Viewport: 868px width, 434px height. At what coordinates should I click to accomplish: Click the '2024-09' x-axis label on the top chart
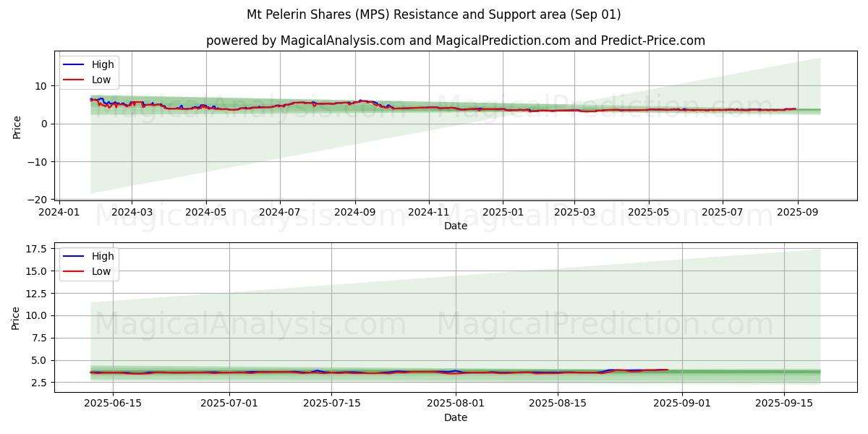355,213
